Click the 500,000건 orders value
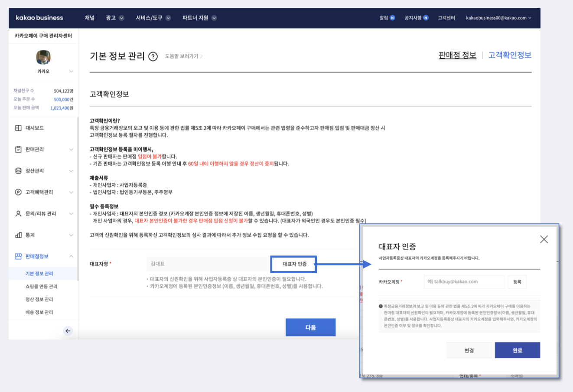The width and height of the screenshot is (573, 392). (63, 99)
